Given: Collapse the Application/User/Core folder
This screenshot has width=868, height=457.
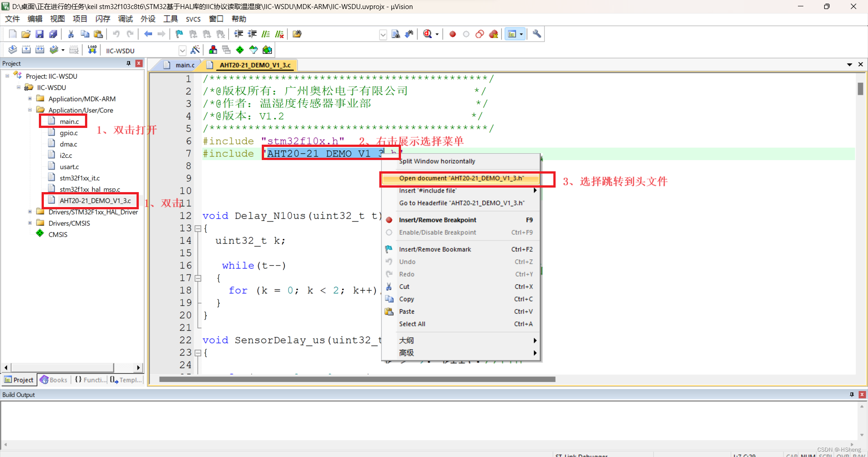Looking at the screenshot, I should [30, 110].
